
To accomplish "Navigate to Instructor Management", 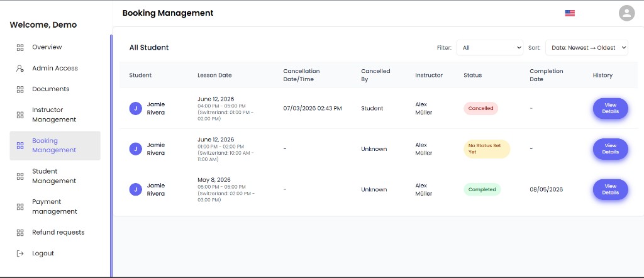I will (x=54, y=115).
